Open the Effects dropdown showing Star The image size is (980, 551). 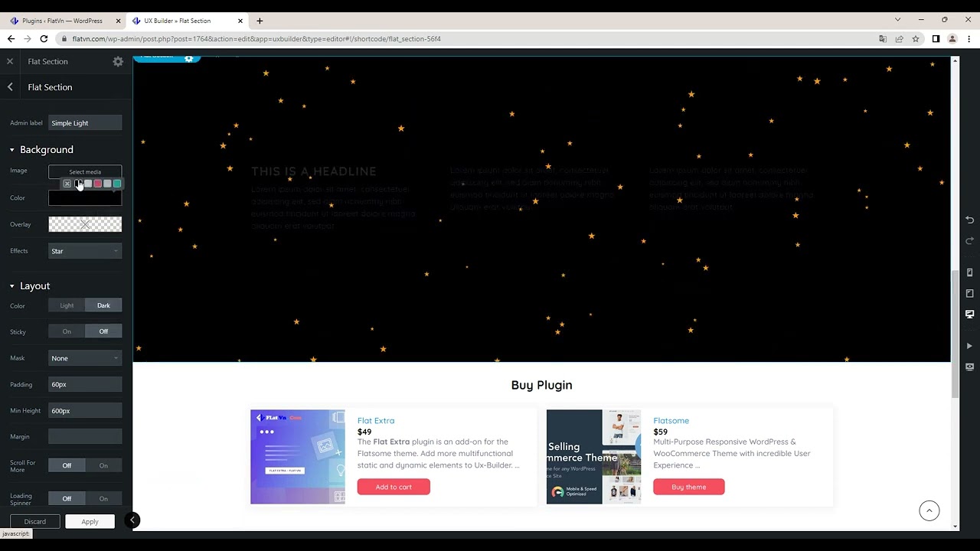click(85, 251)
